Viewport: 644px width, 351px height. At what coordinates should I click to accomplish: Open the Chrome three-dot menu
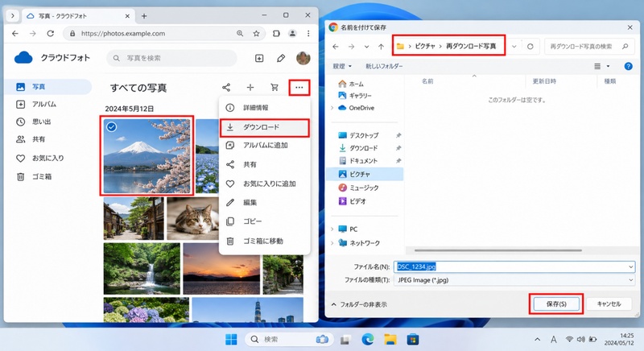pyautogui.click(x=308, y=34)
